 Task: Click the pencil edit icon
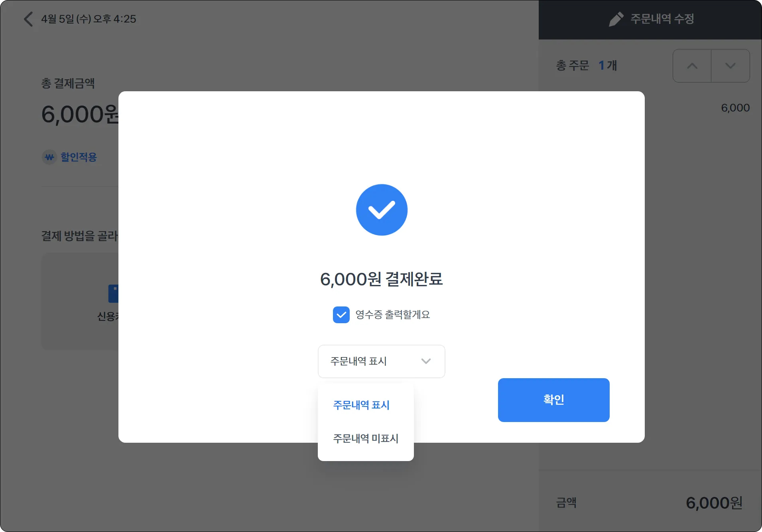(x=616, y=19)
